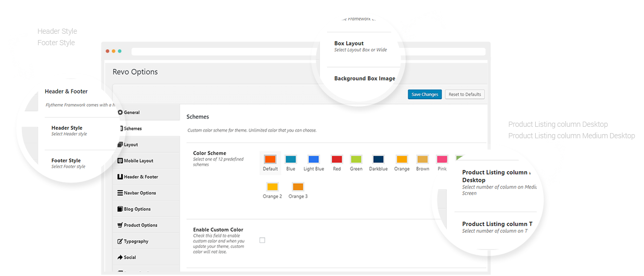The height and width of the screenshot is (276, 644).
Task: Click the share arrow icon of Social
Action: point(120,257)
